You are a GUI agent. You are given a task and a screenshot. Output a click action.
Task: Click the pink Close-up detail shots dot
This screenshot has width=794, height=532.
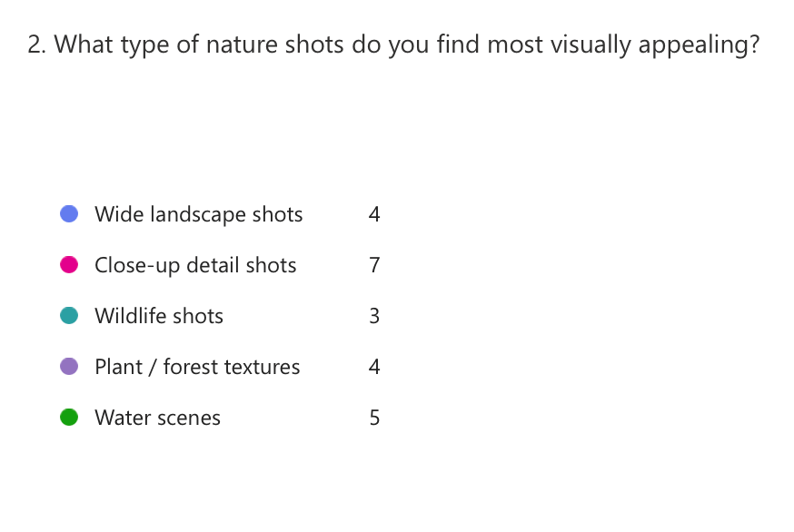pyautogui.click(x=68, y=265)
